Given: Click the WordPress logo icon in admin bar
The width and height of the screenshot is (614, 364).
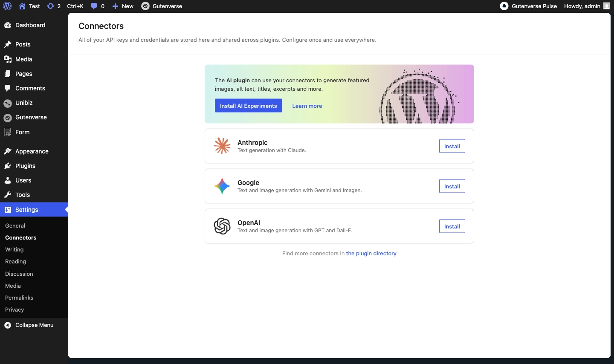Looking at the screenshot, I should tap(7, 6).
